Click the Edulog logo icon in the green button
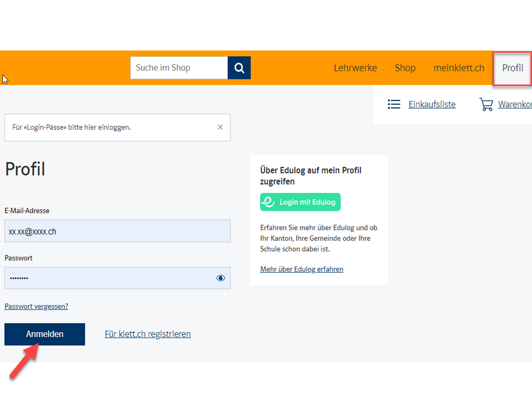The image size is (532, 413). 269,202
